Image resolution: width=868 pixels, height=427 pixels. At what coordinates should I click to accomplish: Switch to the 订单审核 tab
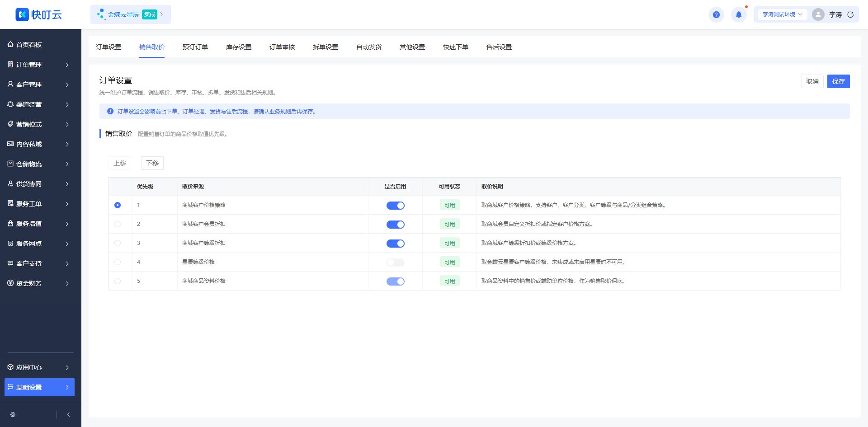tap(282, 47)
